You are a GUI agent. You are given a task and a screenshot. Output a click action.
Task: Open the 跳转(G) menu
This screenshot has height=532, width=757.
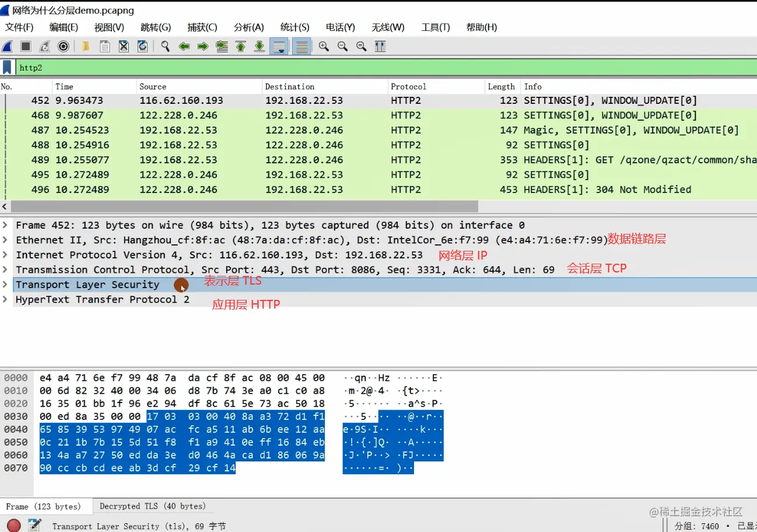pos(156,27)
